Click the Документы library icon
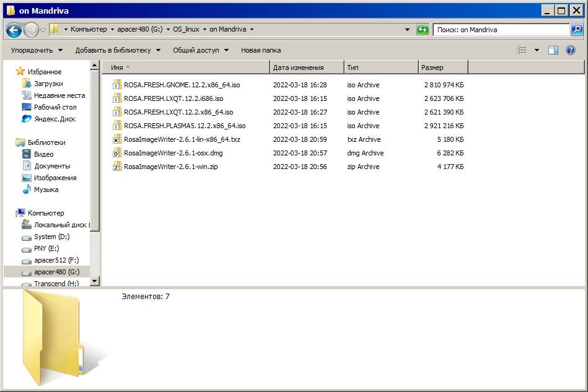 27,165
